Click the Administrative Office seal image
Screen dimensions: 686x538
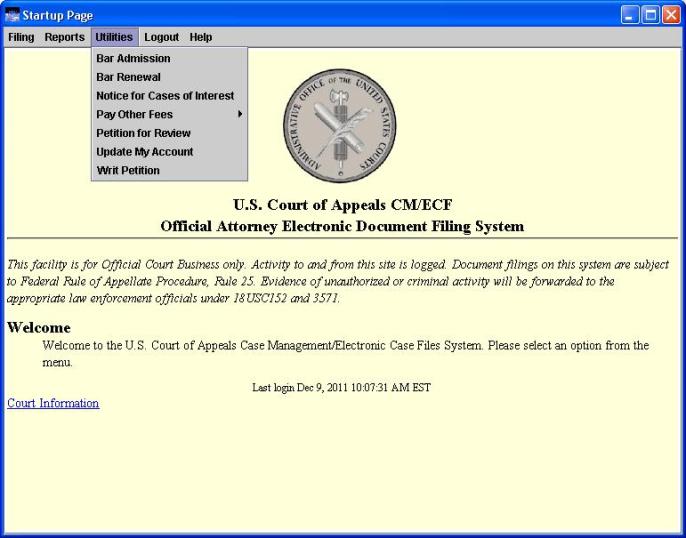(x=340, y=126)
